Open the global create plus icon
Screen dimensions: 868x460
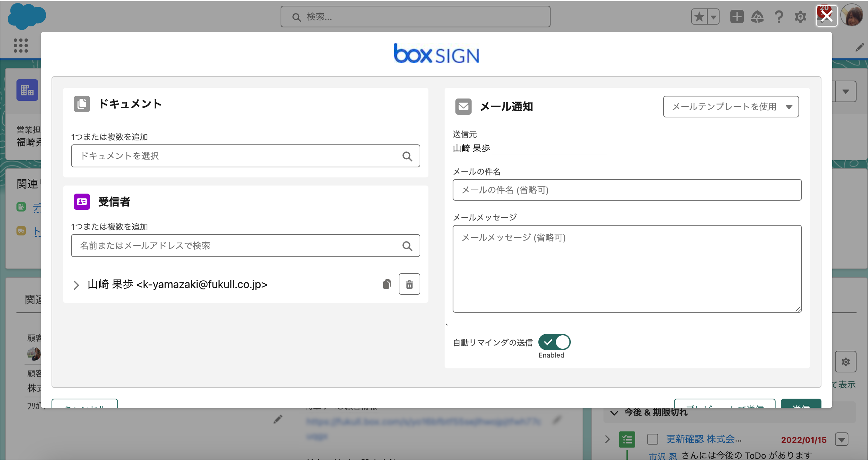[x=736, y=17]
